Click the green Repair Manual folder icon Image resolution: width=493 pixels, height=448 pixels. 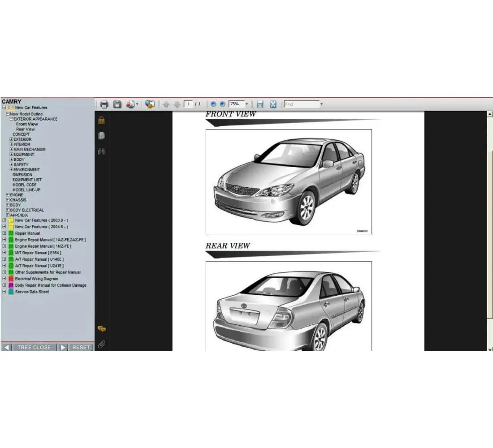(11, 233)
